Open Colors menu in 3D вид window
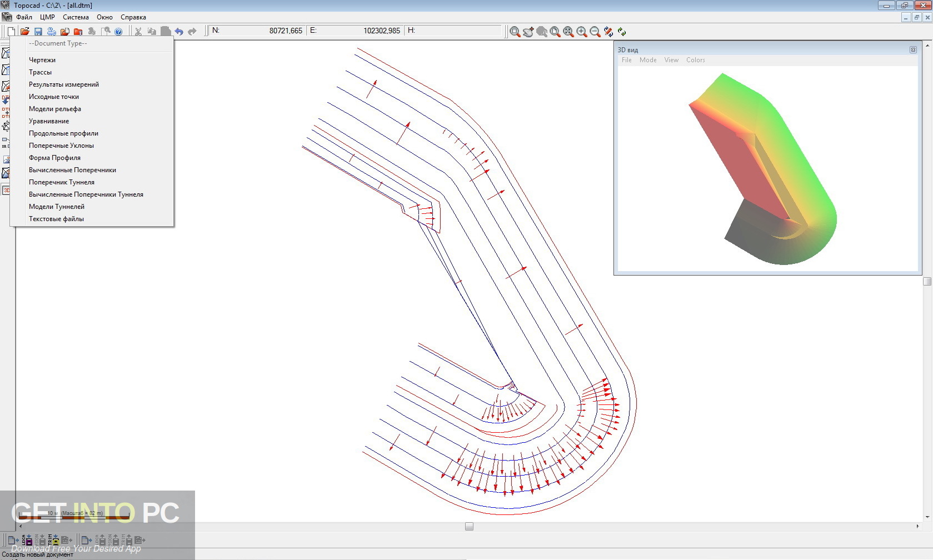Viewport: 933px width, 560px height. tap(695, 60)
